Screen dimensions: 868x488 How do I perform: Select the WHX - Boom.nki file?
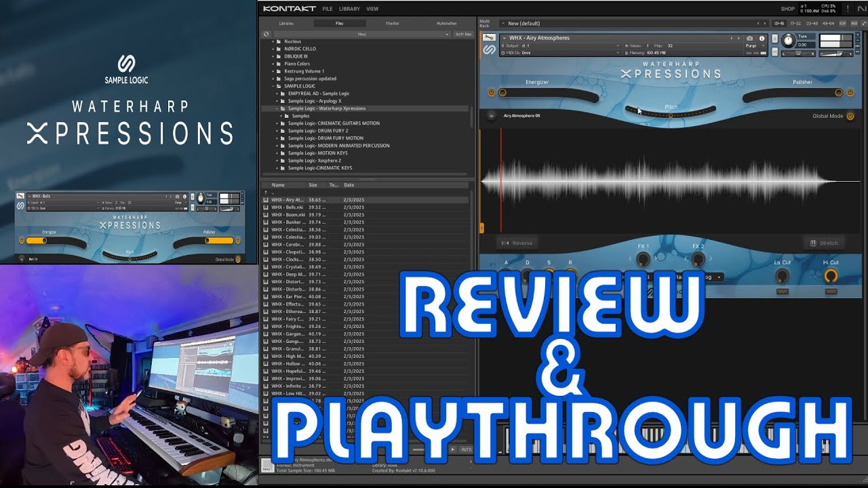tap(365, 215)
